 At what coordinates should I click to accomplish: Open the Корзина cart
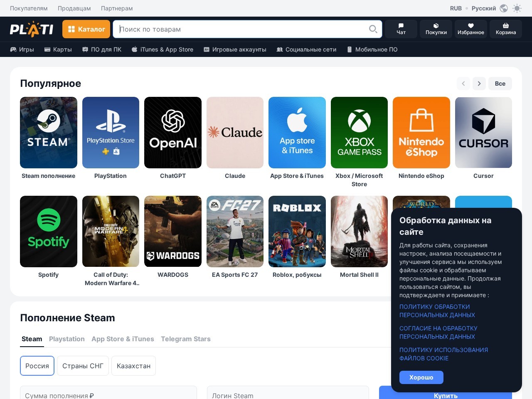(x=506, y=29)
